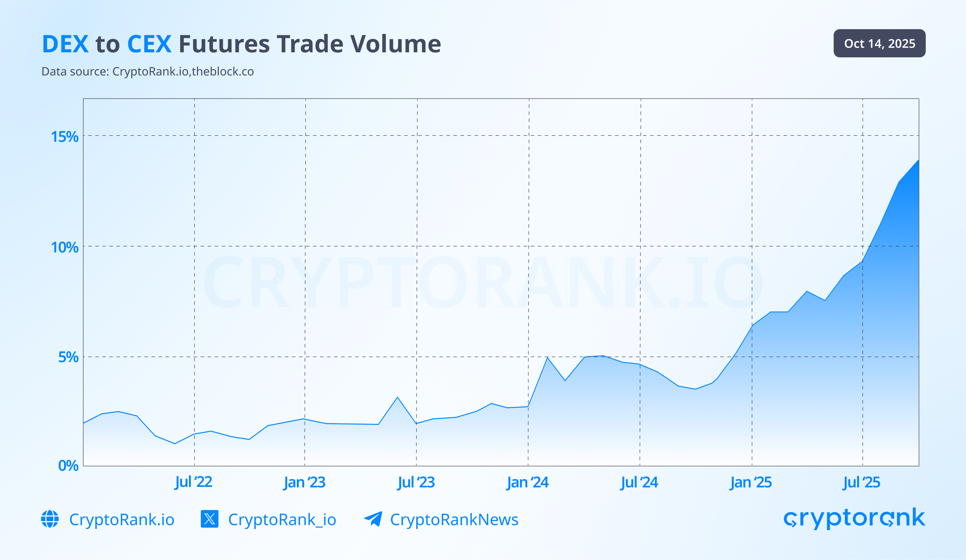
Task: Click the X social media icon
Action: [209, 519]
